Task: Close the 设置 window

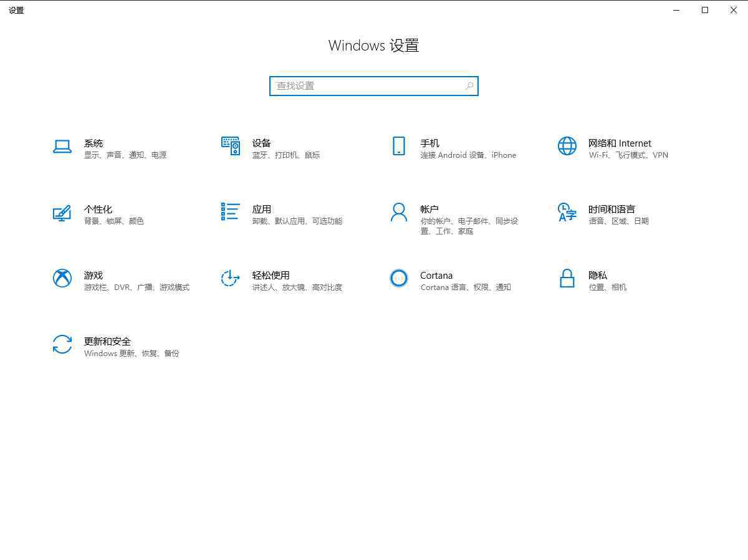Action: point(734,10)
